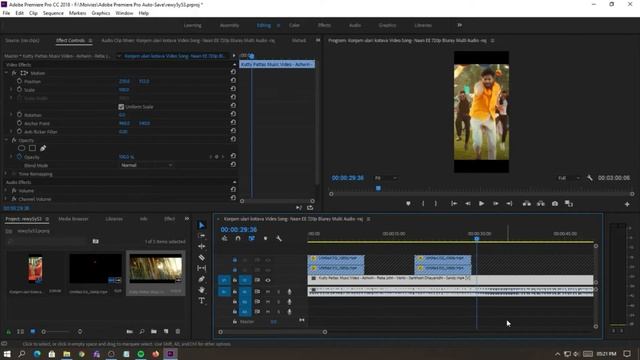640x360 pixels.
Task: Select the Track Select Forward tool
Action: [202, 236]
